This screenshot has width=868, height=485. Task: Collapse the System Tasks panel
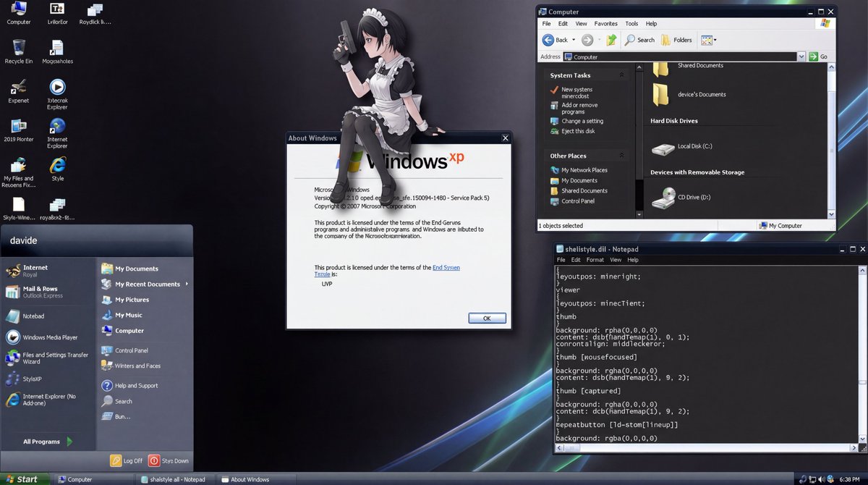(x=621, y=75)
